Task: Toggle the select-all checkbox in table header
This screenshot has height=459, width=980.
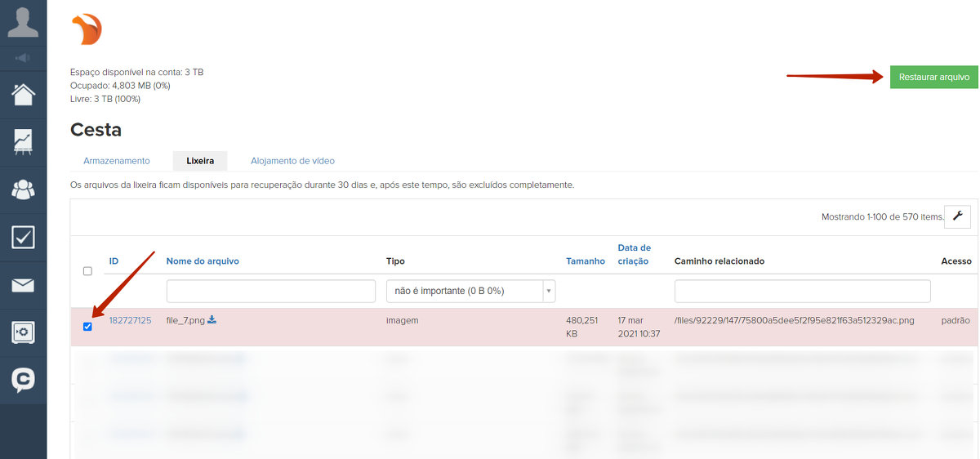Action: [87, 271]
